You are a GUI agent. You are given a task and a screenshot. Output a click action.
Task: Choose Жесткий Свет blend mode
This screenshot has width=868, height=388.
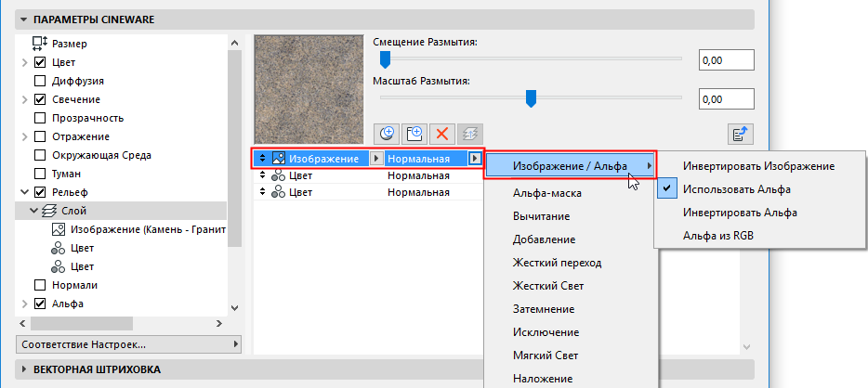[x=548, y=286]
